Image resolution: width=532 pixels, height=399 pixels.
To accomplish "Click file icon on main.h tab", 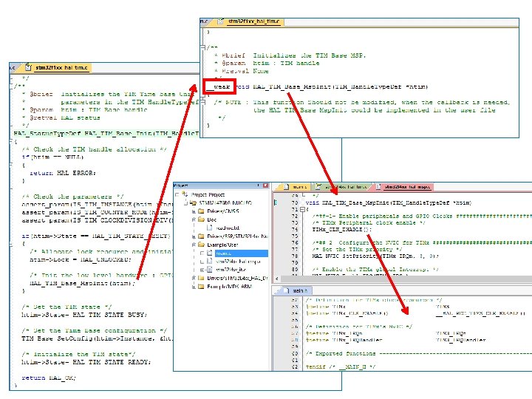I will (x=287, y=291).
